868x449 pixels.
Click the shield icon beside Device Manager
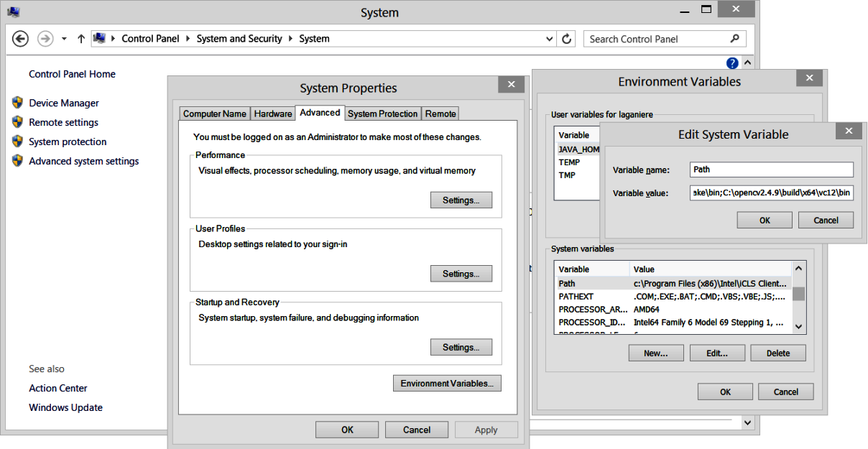[18, 103]
